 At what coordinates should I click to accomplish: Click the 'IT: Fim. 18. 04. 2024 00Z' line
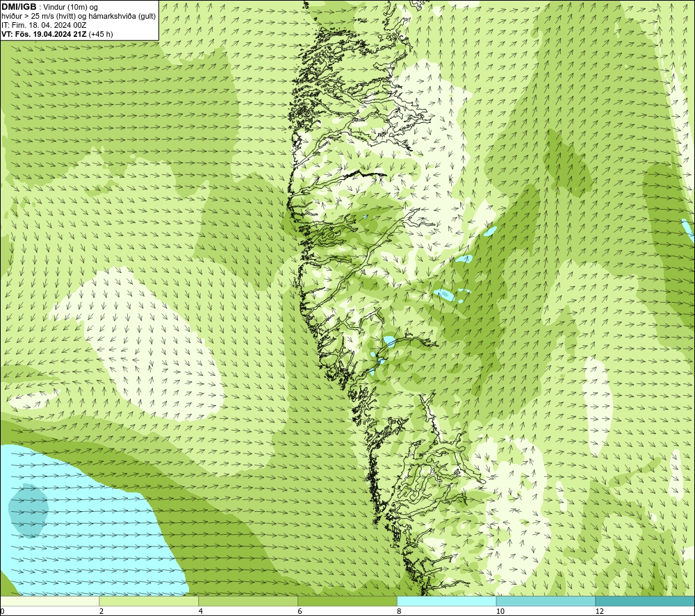click(44, 25)
